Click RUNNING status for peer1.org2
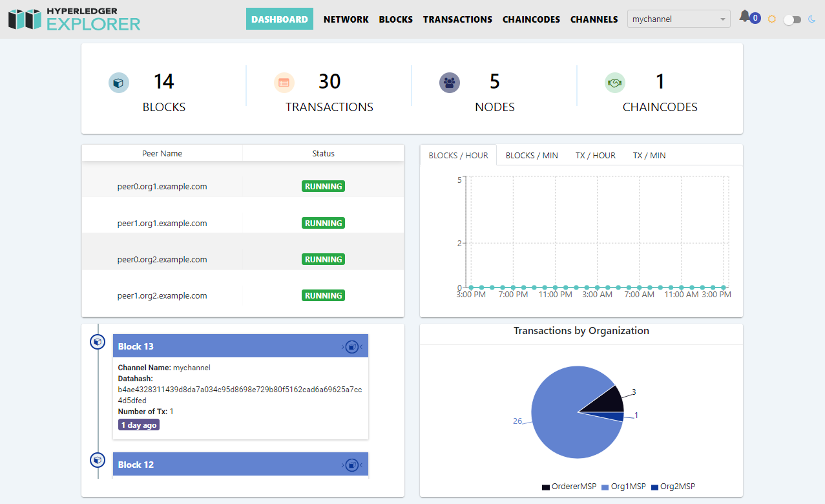 (x=323, y=295)
